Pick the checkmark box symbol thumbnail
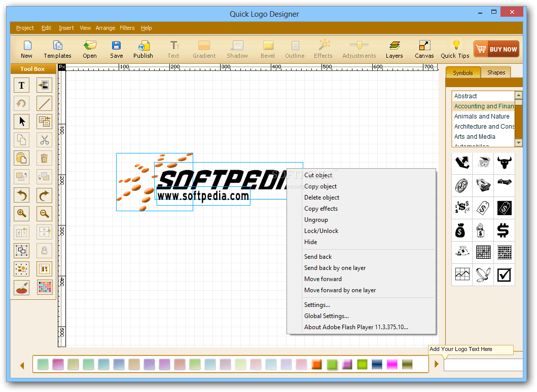The width and height of the screenshot is (537, 392). click(x=504, y=275)
